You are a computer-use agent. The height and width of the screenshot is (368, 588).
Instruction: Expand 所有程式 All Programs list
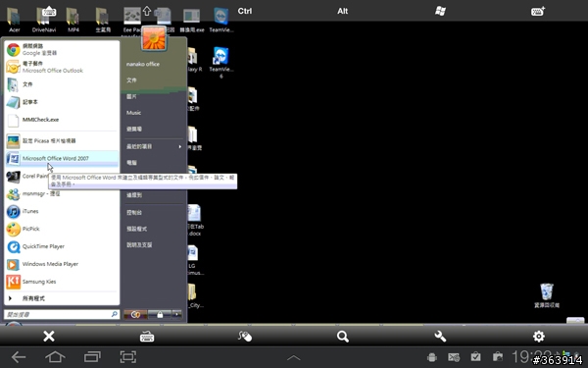(62, 298)
